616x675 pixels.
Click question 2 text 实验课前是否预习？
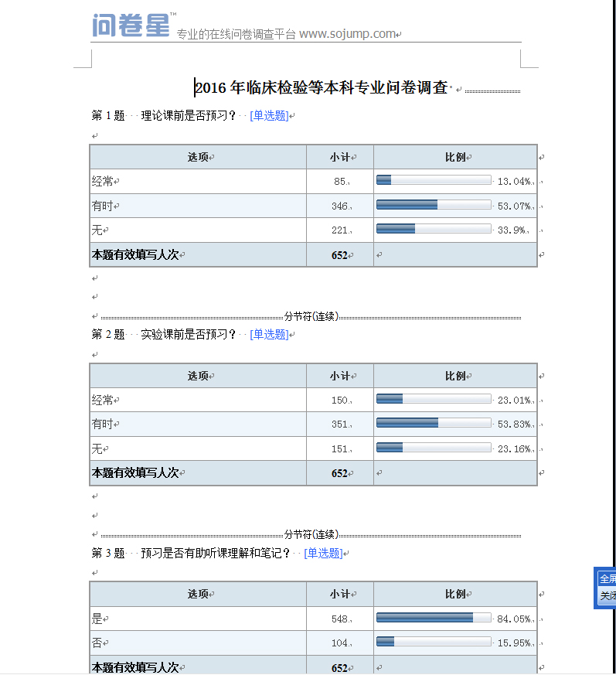(189, 334)
